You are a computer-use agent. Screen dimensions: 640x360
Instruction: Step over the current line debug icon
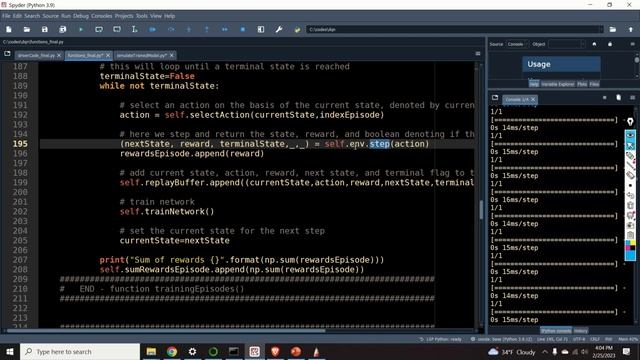(171, 29)
